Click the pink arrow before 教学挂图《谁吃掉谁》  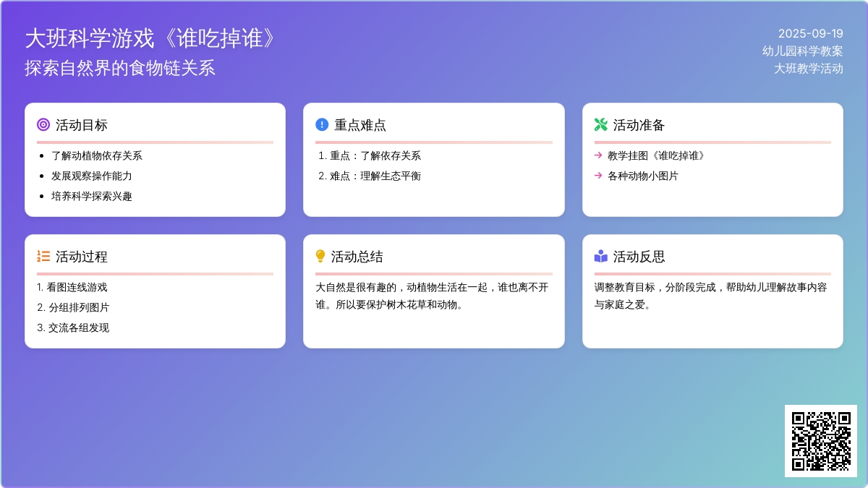click(x=598, y=155)
